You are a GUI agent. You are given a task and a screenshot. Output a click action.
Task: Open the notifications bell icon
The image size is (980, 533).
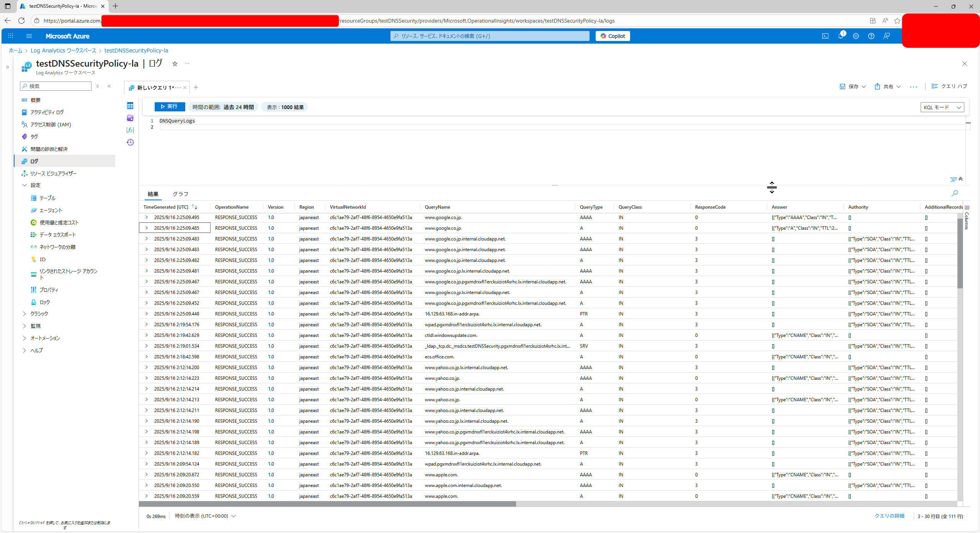click(840, 36)
